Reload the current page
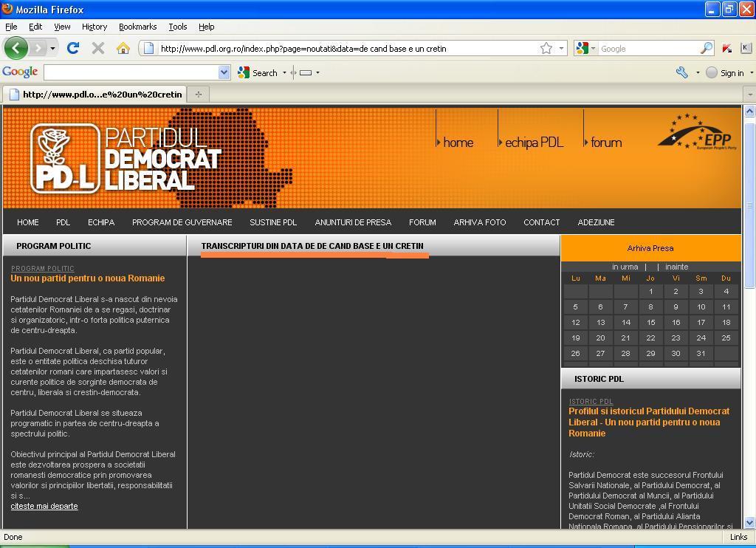Viewport: 756px width, 548px height. pos(72,48)
